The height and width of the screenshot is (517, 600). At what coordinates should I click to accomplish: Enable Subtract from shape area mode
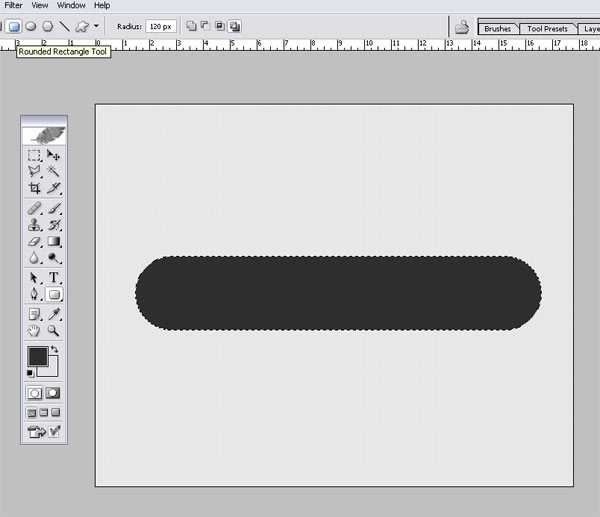pos(205,26)
